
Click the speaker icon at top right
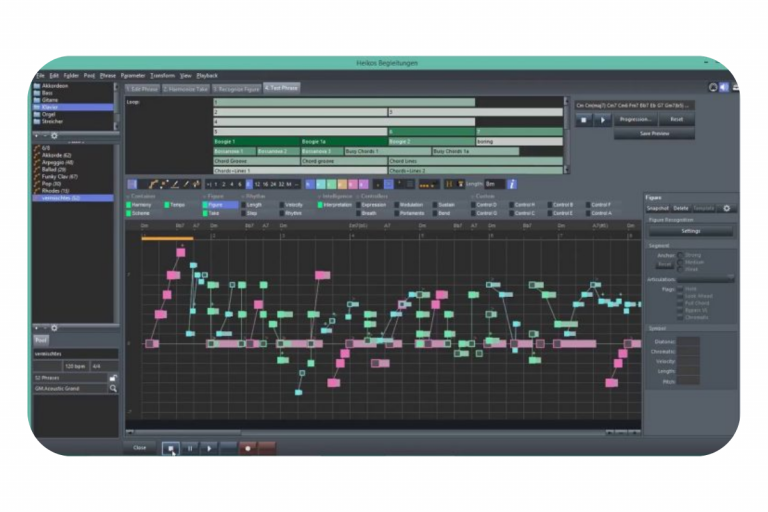pyautogui.click(x=724, y=88)
